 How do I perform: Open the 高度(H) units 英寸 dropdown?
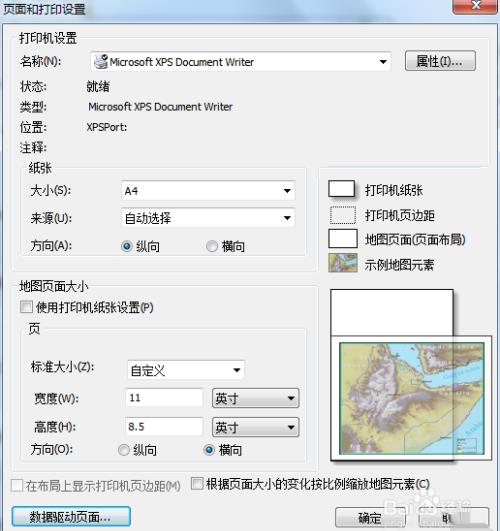click(255, 427)
